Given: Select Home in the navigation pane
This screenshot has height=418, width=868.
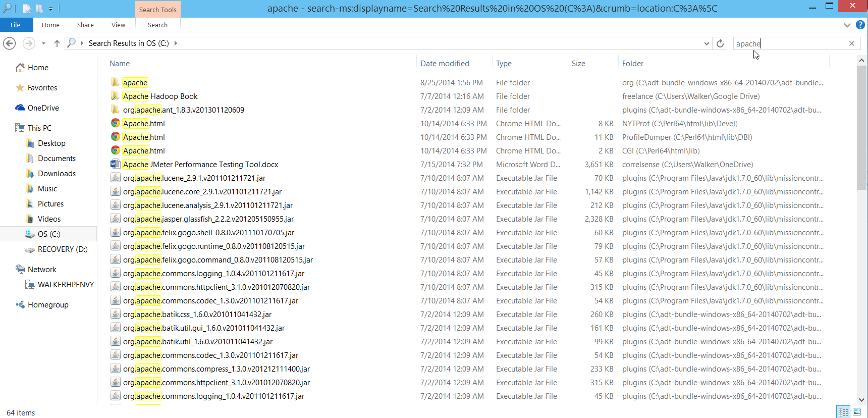Looking at the screenshot, I should [x=38, y=68].
